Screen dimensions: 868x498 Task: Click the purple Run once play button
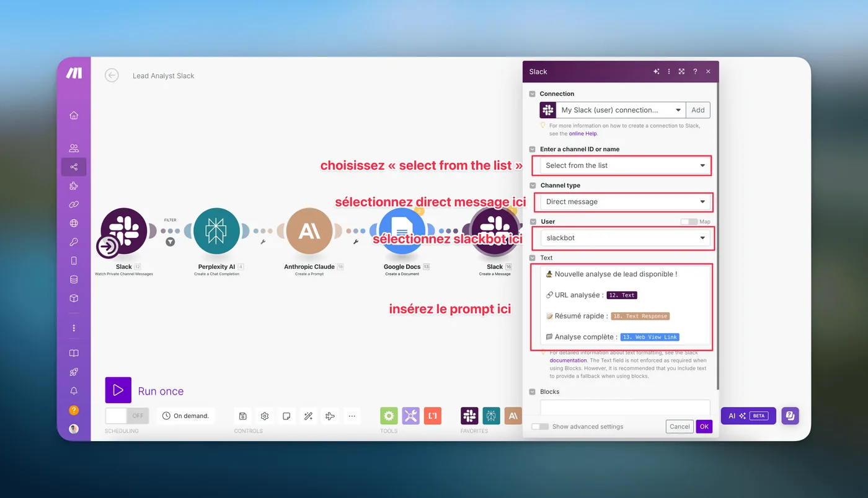tap(118, 390)
